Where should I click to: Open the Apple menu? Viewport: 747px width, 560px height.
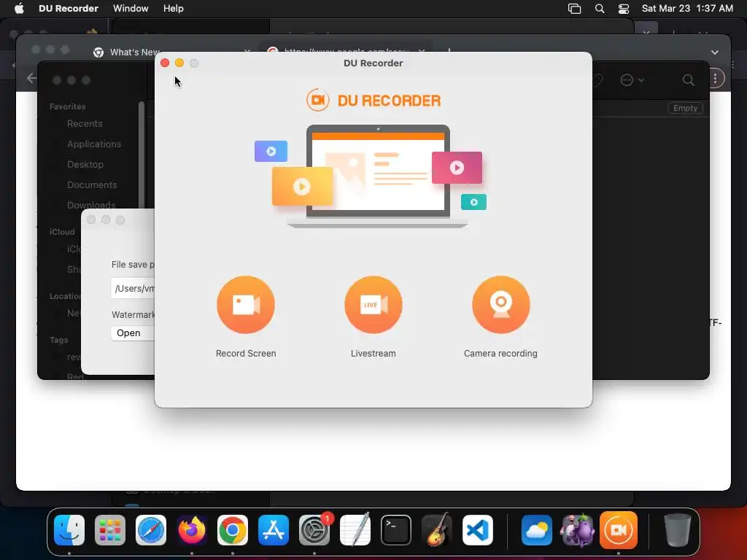point(19,9)
